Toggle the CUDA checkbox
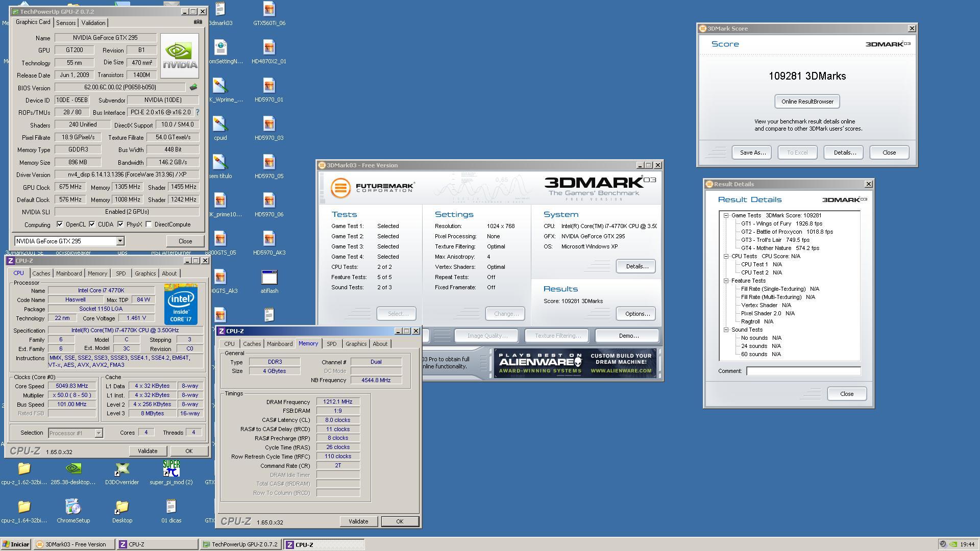This screenshot has width=980, height=551. (x=92, y=224)
